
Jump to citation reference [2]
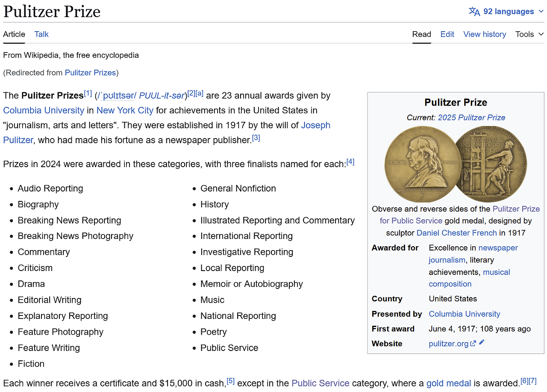pyautogui.click(x=191, y=93)
